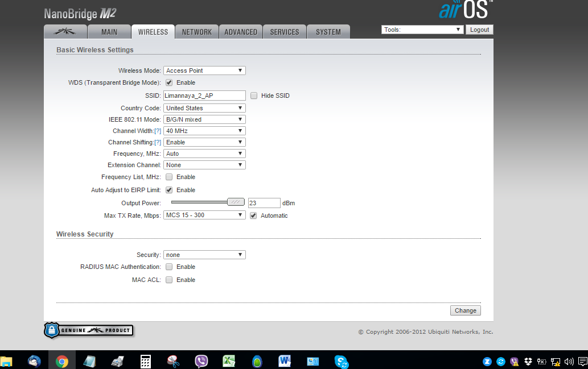Click the Genuine Product badge
The width and height of the screenshot is (588, 369).
pos(89,330)
